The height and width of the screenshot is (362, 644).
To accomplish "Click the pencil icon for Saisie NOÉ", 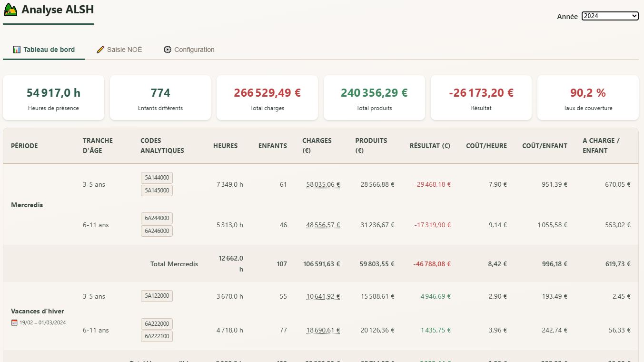I will 100,50.
